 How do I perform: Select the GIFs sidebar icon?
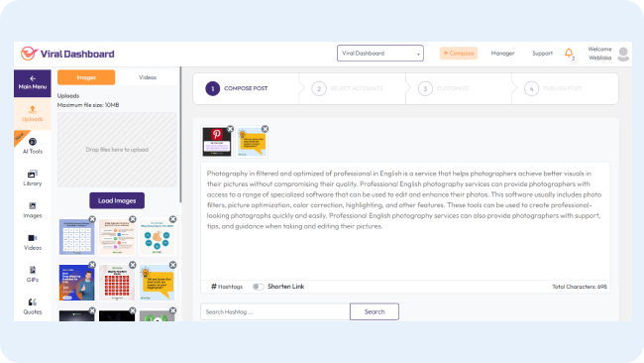click(33, 274)
